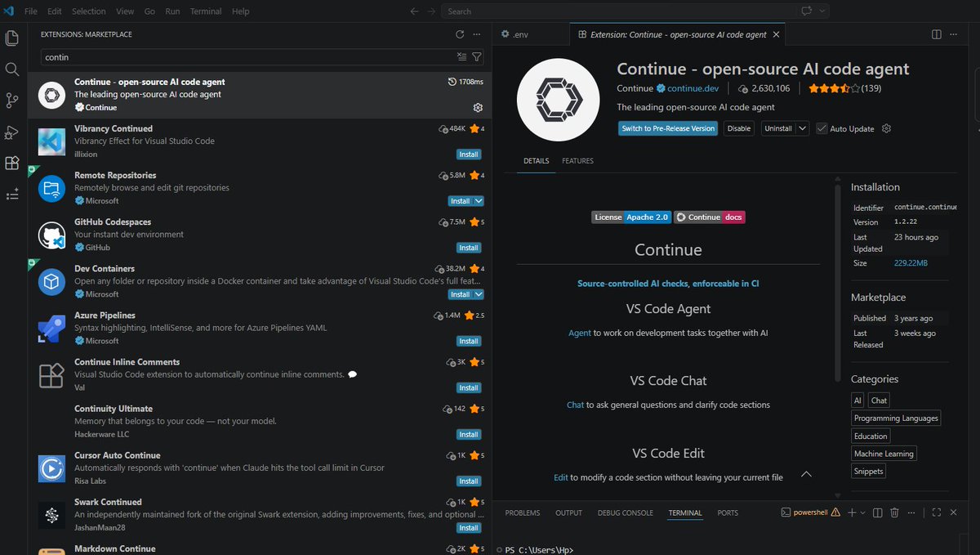
Task: Open the Terminal menu
Action: pyautogui.click(x=205, y=11)
